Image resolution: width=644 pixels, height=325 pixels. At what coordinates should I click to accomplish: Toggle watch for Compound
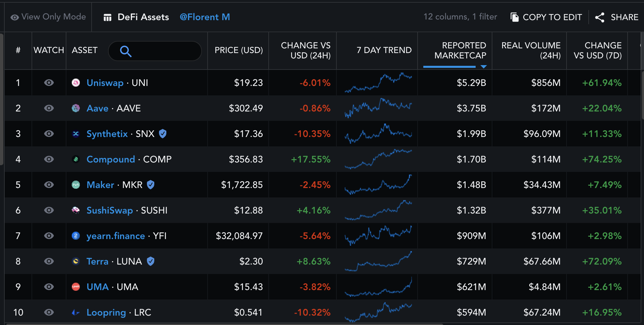click(49, 159)
